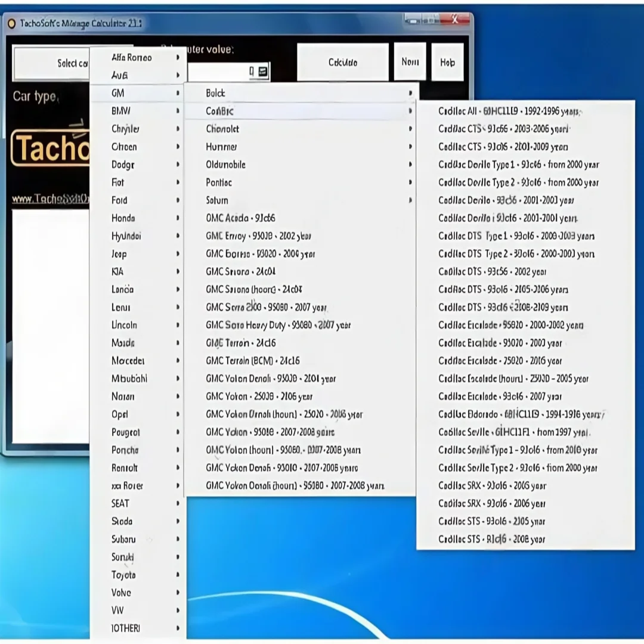644x644 pixels.
Task: Click the button left of Help
Action: point(410,61)
